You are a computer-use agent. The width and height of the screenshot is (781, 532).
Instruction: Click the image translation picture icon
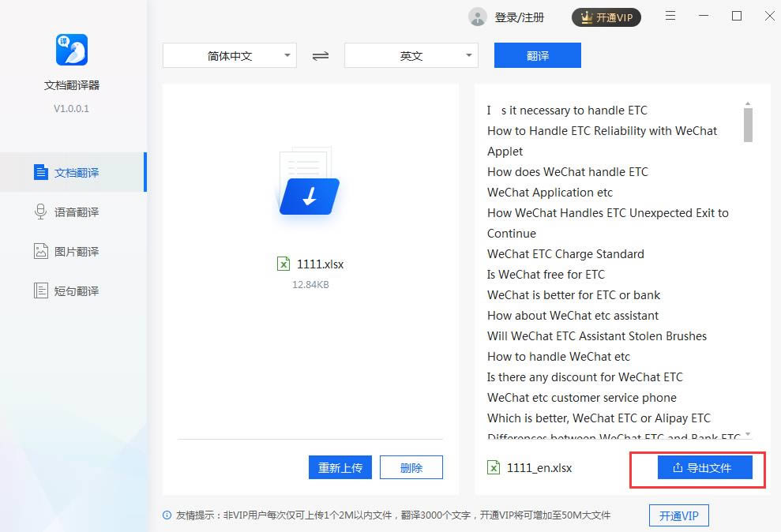[41, 251]
